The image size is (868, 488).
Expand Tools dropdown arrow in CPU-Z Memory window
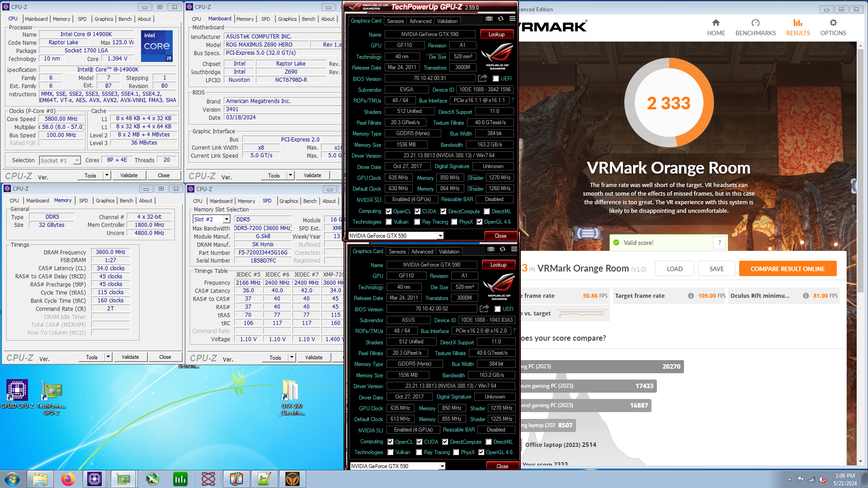pos(108,357)
